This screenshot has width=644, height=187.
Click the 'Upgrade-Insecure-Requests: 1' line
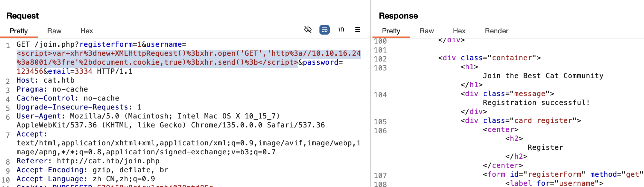79,107
